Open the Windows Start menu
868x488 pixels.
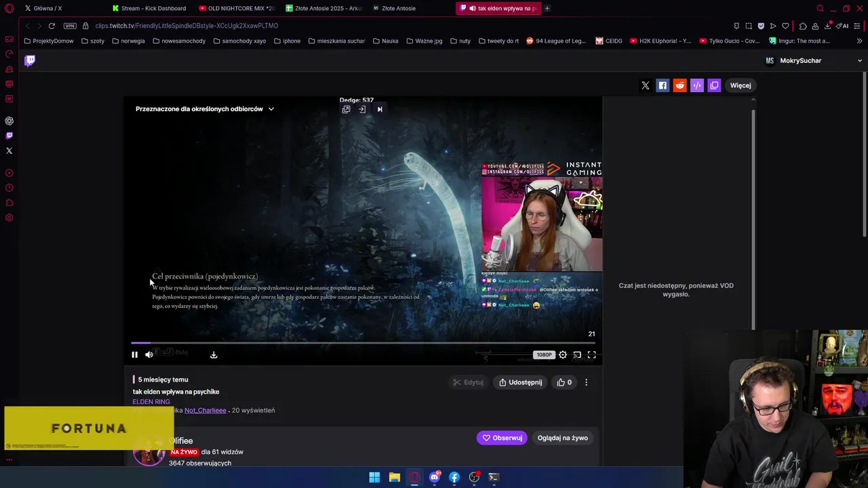(374, 477)
